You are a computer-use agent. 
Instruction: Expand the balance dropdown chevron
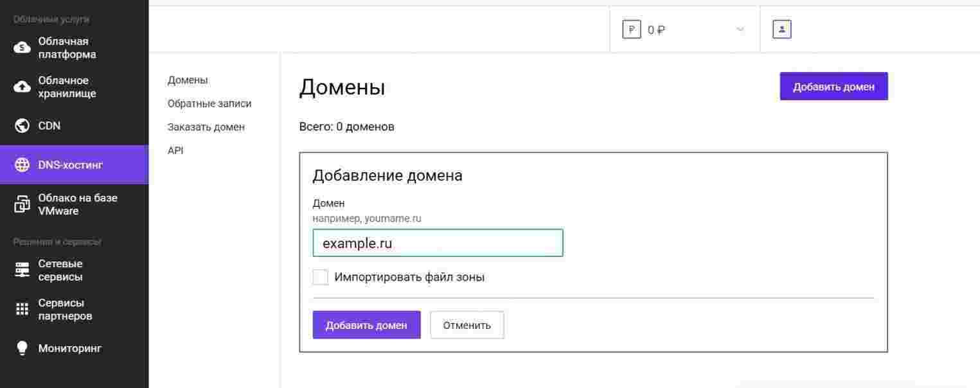pos(740,30)
